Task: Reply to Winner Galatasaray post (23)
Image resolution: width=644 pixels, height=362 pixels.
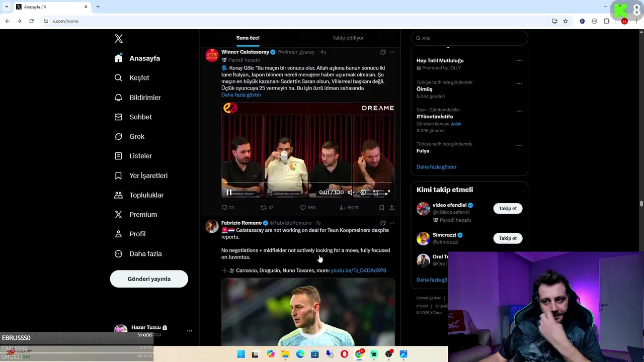Action: click(x=228, y=208)
